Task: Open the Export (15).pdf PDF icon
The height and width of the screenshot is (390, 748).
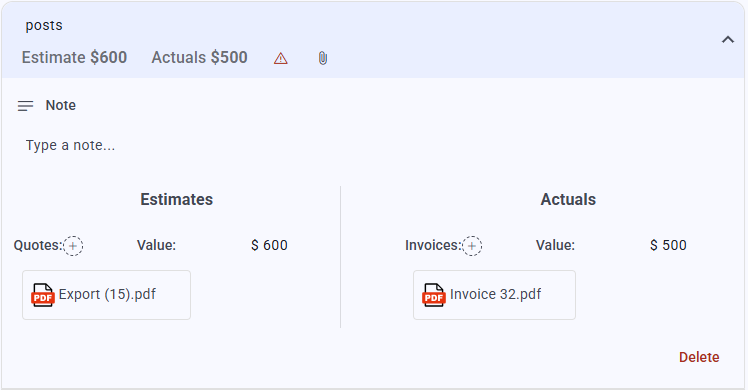Action: click(42, 295)
